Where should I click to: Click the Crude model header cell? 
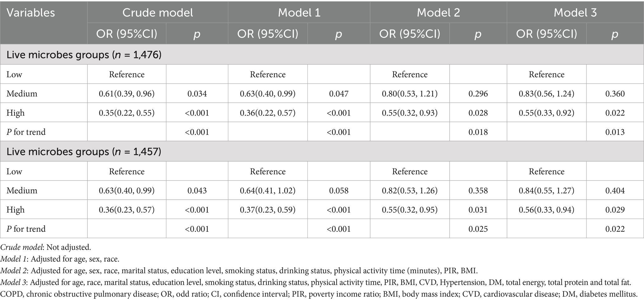(158, 13)
